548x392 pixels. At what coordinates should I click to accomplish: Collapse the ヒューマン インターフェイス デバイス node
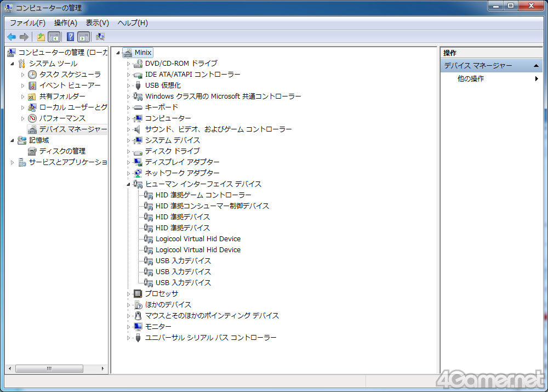click(x=129, y=184)
